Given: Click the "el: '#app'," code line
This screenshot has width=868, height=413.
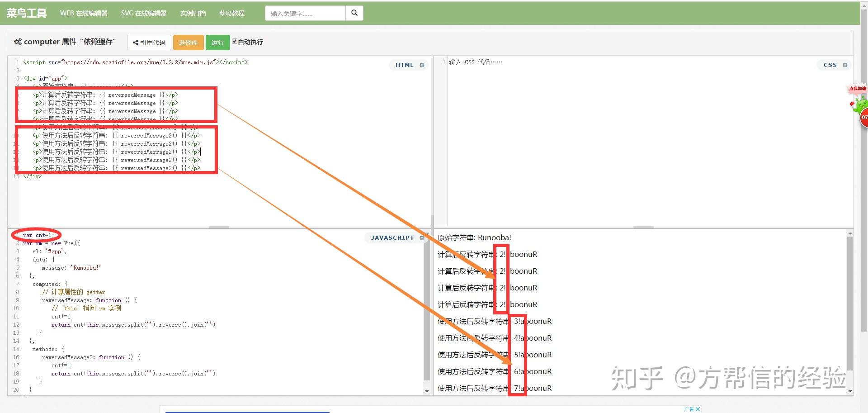Looking at the screenshot, I should point(49,251).
